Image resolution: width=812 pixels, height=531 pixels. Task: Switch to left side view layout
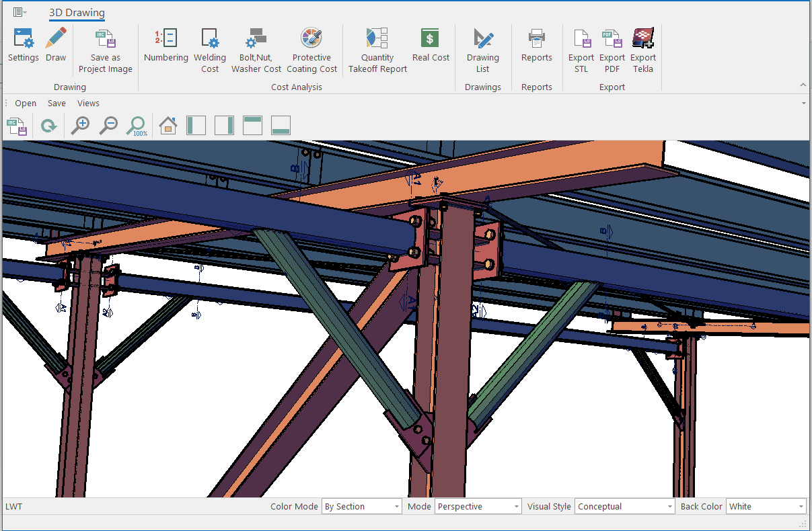(x=196, y=126)
